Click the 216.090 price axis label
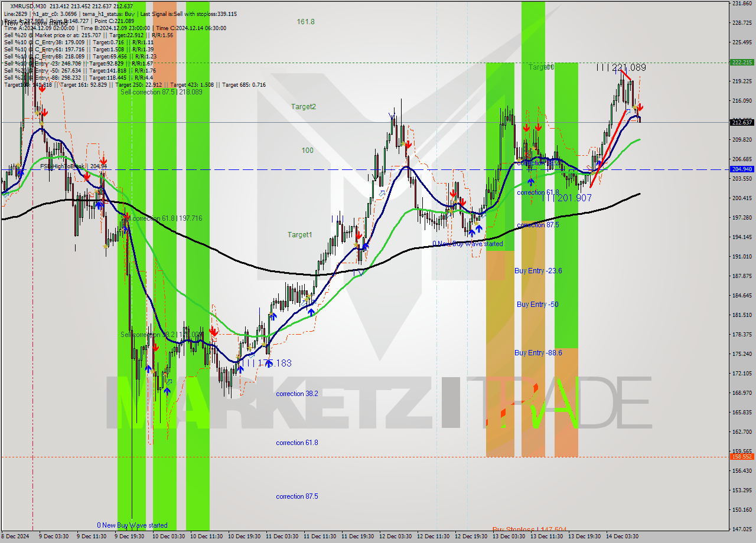This screenshot has width=756, height=543. 742,101
